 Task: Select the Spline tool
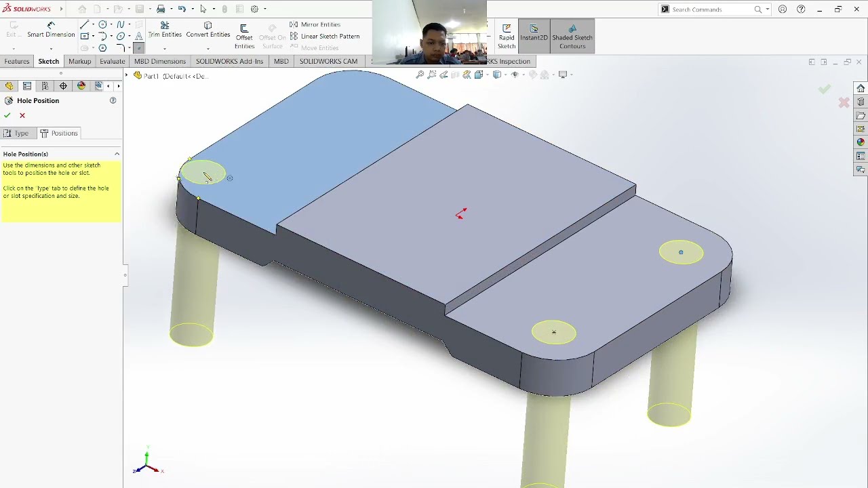[121, 24]
